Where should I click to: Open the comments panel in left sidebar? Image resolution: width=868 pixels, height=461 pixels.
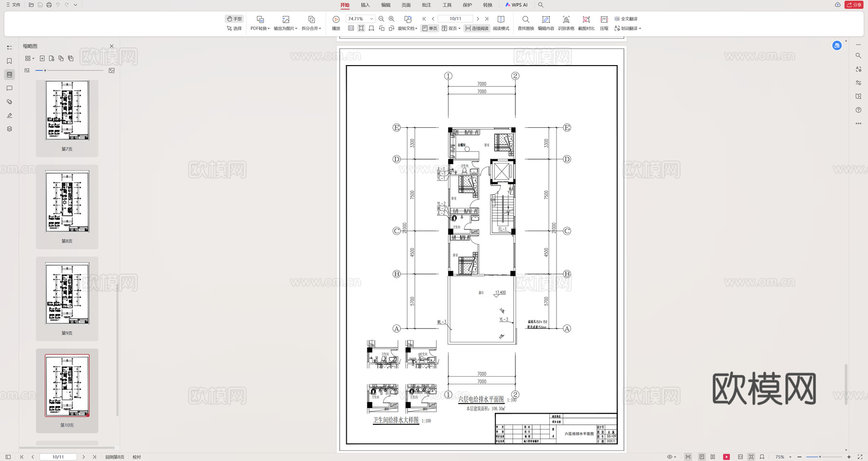9,88
